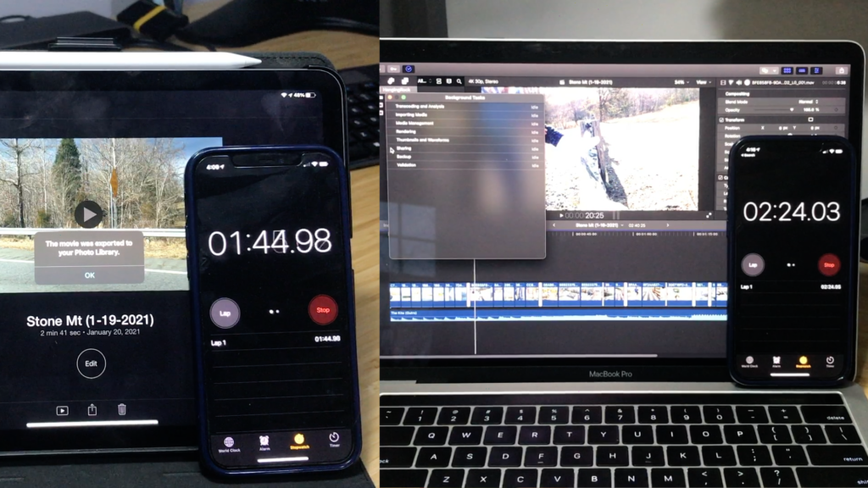Select the Thumbnails and Waveforms row
The height and width of the screenshot is (488, 868).
[467, 140]
